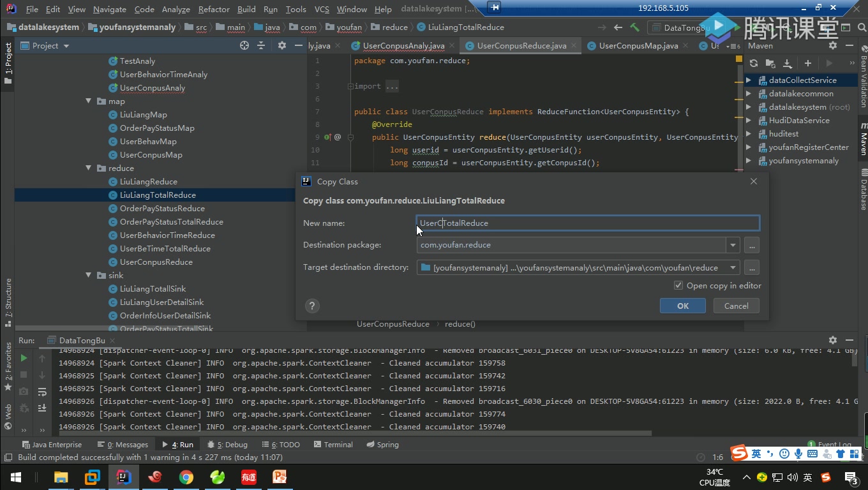Open PowerPoint from the Windows taskbar
Screen dimensions: 868x490
tap(280, 477)
